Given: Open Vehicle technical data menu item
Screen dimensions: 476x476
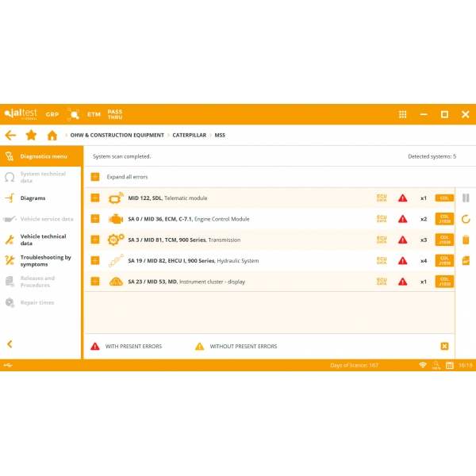Looking at the screenshot, I should 43,240.
